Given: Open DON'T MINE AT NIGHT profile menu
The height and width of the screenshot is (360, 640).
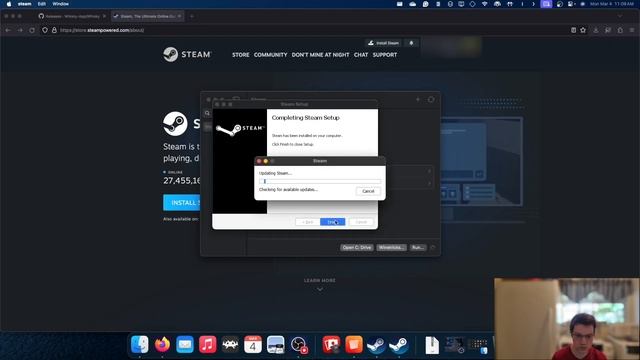Looking at the screenshot, I should click(320, 55).
